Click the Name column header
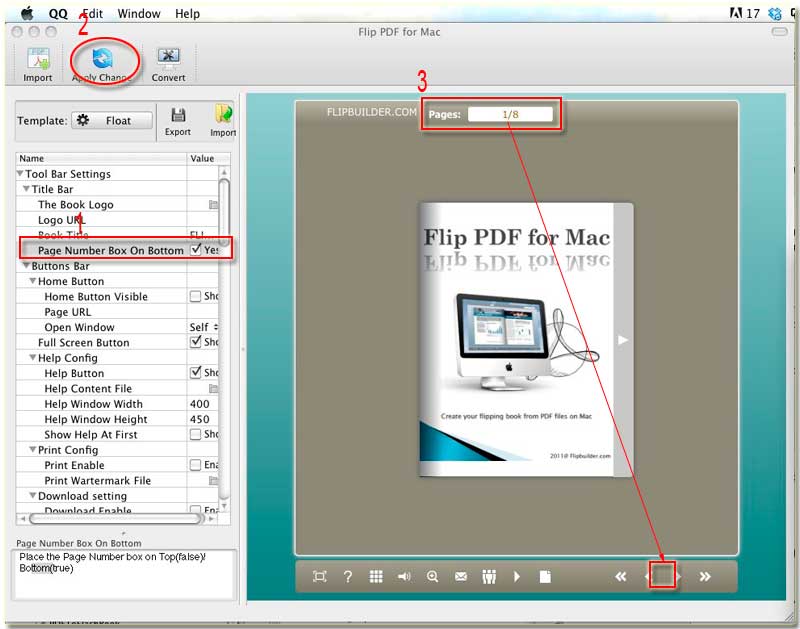This screenshot has width=800, height=629. pos(101,158)
